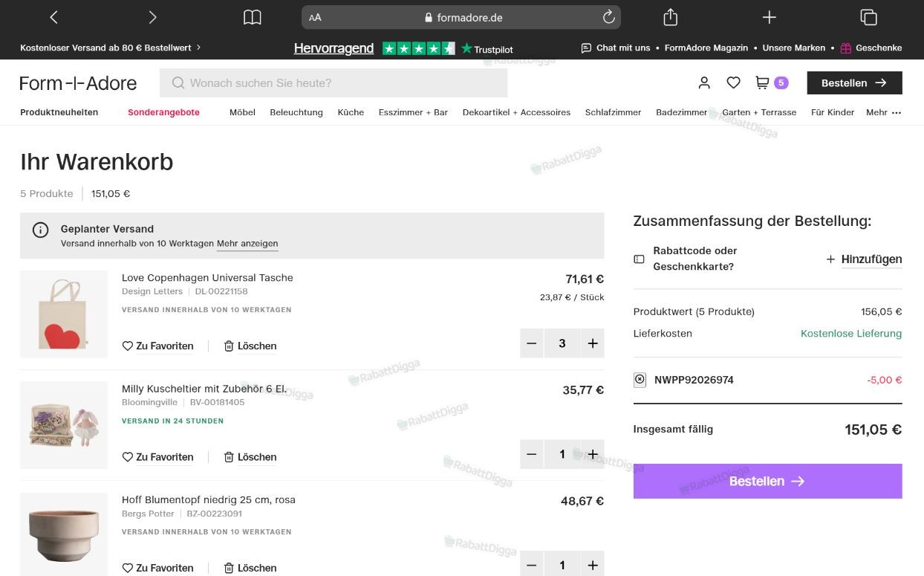Screen dimensions: 924x576
Task: Increase quantity of Milly Kuscheltier
Action: pyautogui.click(x=592, y=454)
